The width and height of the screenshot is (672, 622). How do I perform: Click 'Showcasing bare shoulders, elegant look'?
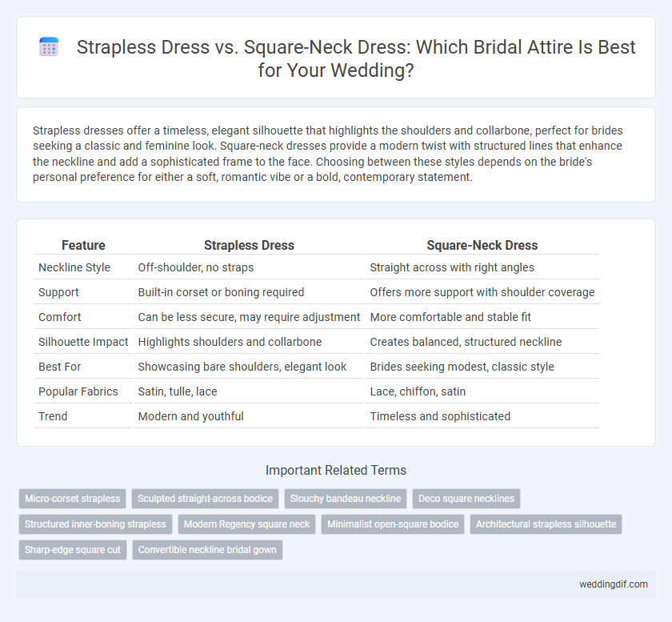[242, 367]
